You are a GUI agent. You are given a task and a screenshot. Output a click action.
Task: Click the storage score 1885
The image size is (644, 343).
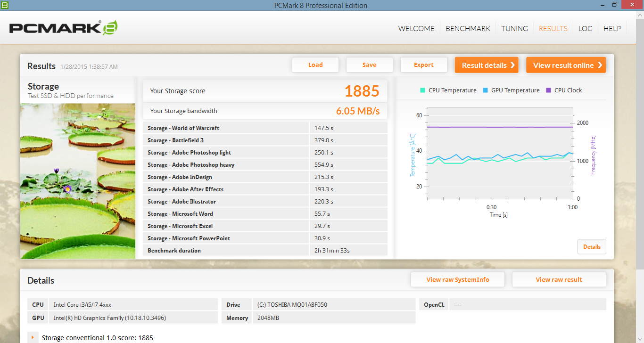tap(362, 91)
